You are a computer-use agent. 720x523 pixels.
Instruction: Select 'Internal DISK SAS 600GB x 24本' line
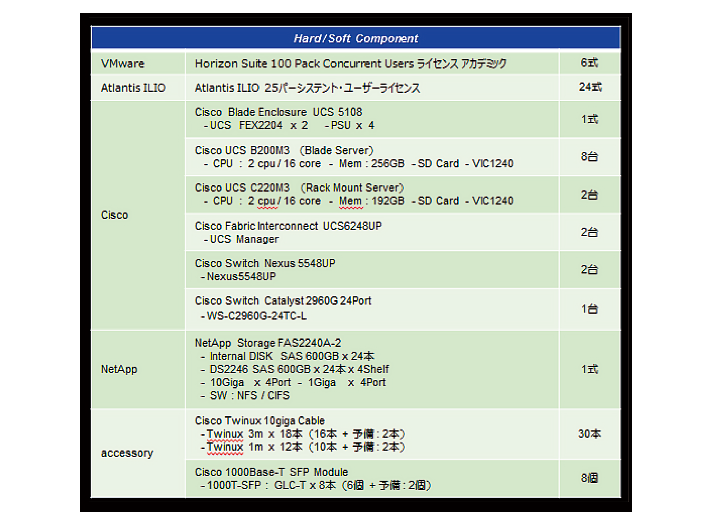pyautogui.click(x=287, y=356)
